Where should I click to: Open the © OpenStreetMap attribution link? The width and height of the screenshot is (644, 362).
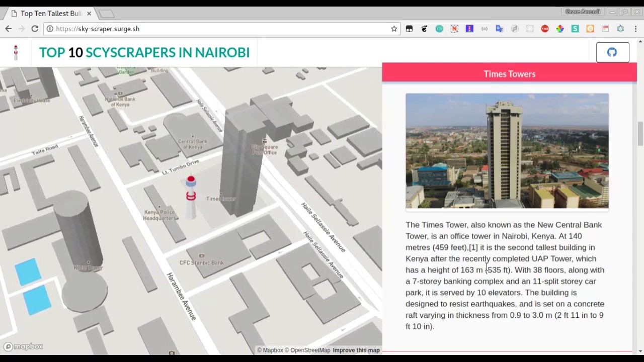pos(307,350)
